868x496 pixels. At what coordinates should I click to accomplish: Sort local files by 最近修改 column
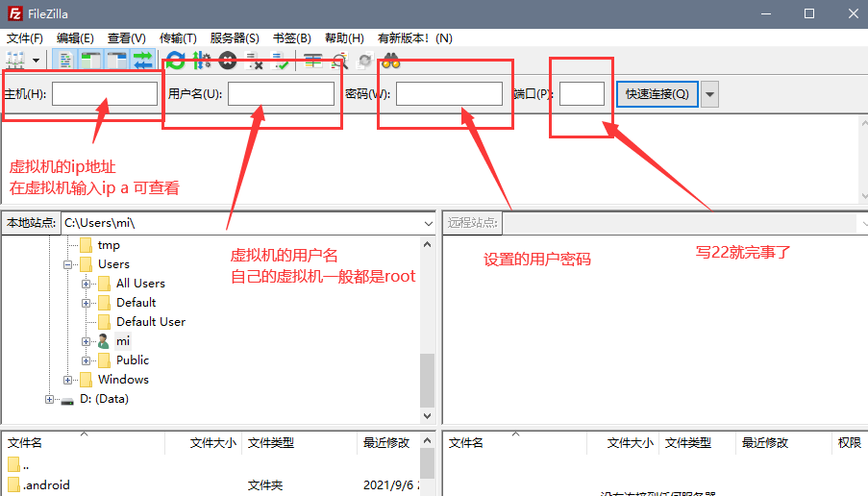(388, 443)
